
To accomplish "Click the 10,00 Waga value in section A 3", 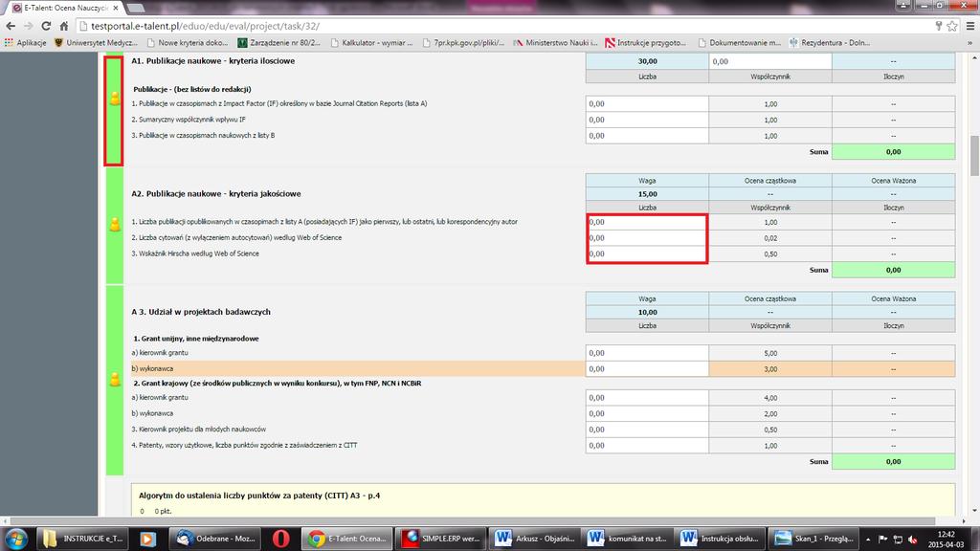I will [647, 313].
